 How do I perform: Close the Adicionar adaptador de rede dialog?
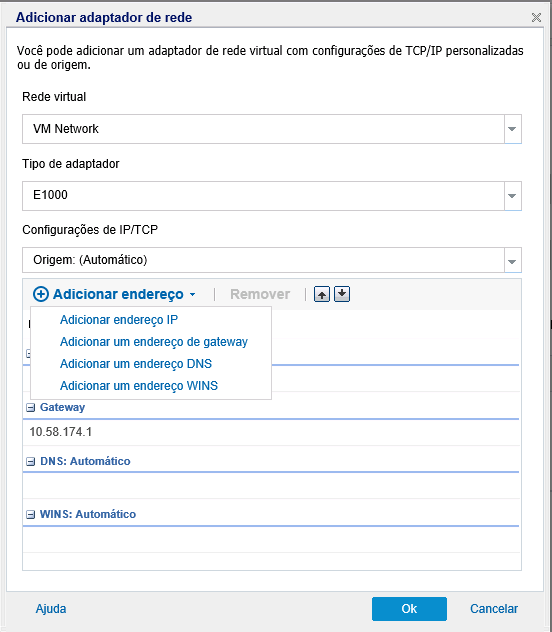[x=536, y=17]
